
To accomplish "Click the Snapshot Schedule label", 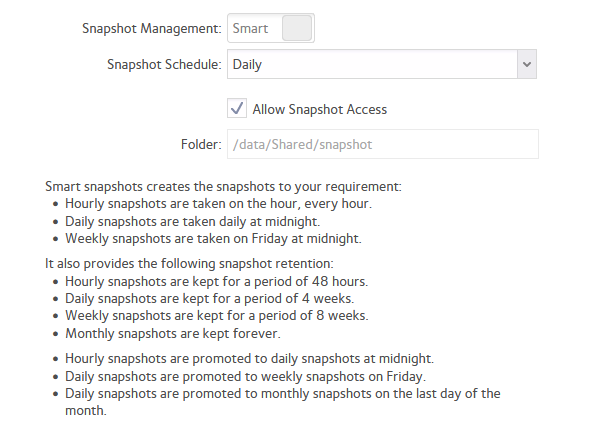I will (x=164, y=64).
